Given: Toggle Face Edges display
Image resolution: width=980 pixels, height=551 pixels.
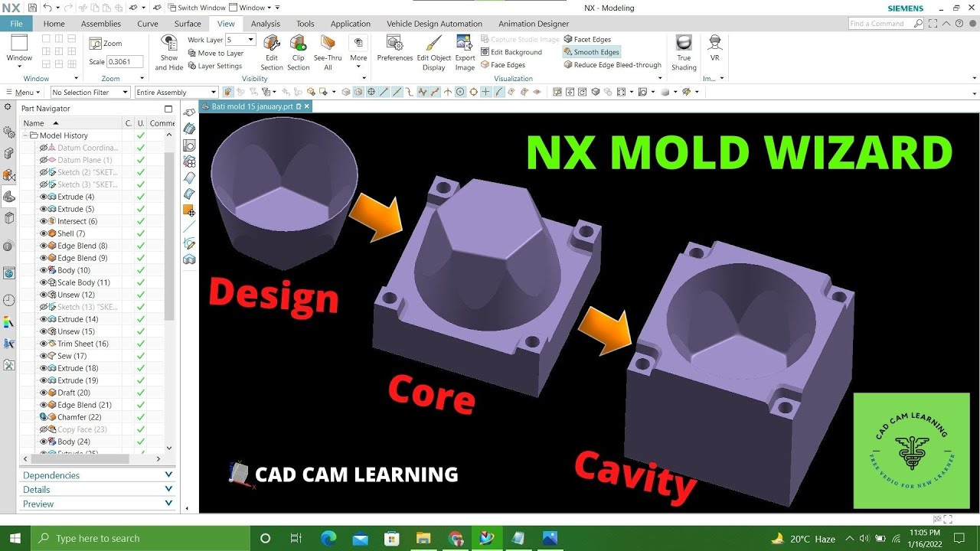Looking at the screenshot, I should tap(503, 65).
